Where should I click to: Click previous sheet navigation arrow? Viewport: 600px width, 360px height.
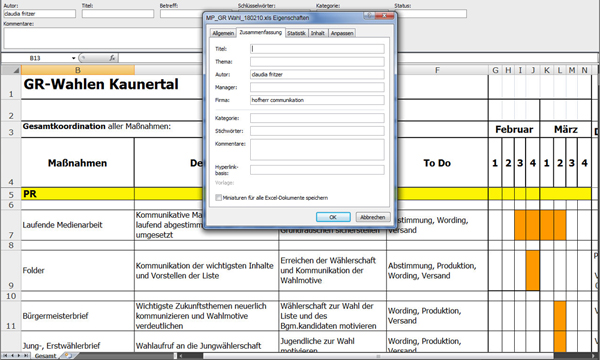12,356
